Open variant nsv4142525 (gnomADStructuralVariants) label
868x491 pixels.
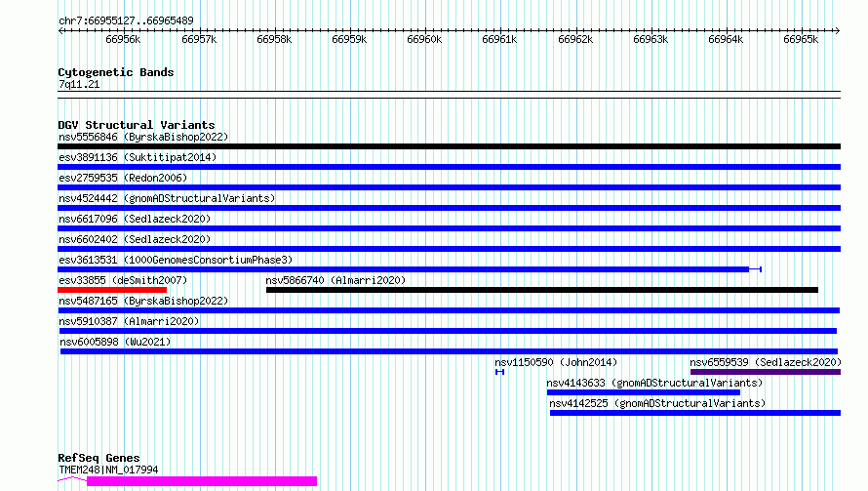[657, 403]
